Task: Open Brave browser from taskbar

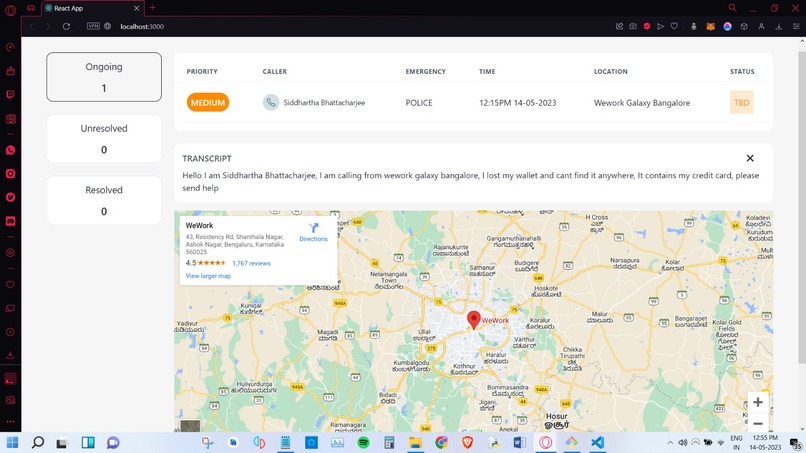Action: coord(467,442)
